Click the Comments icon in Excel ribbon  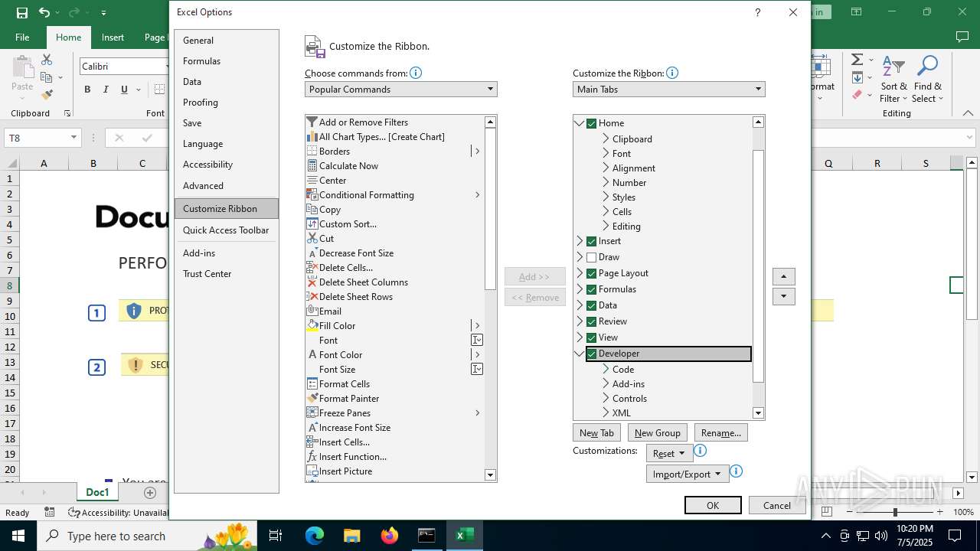(962, 37)
